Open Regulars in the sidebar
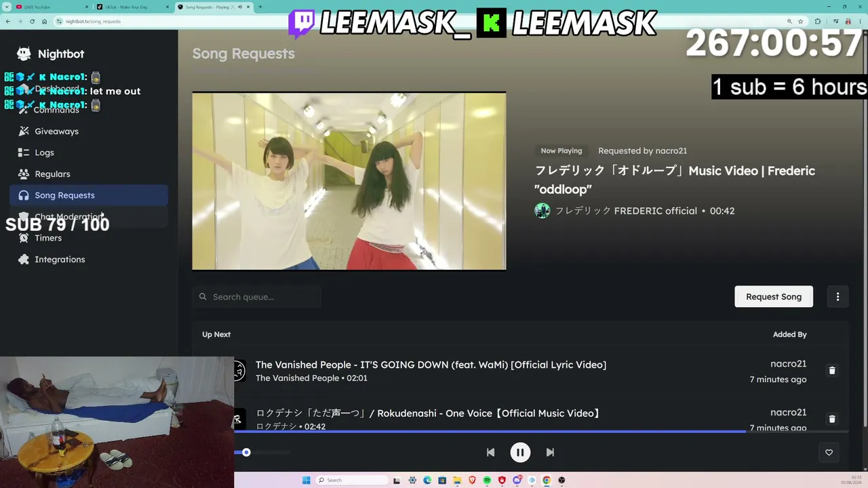 (x=89, y=174)
